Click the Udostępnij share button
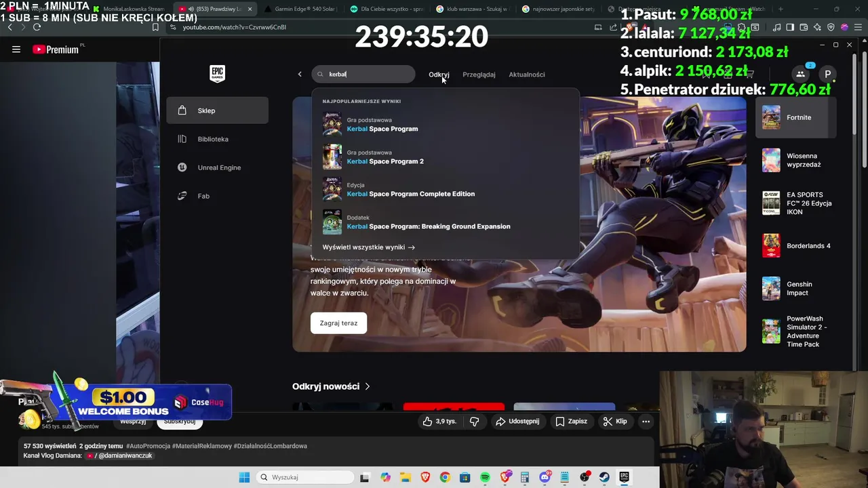This screenshot has width=868, height=488. (x=517, y=422)
